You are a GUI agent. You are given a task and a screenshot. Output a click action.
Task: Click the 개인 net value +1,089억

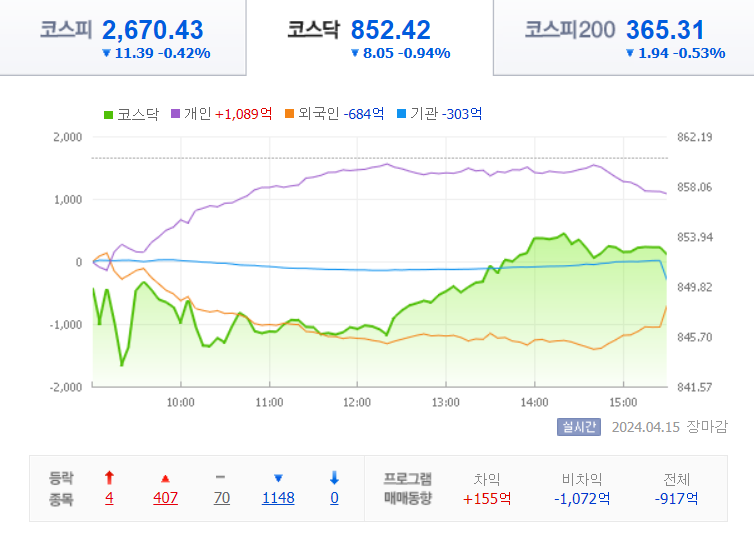(x=243, y=113)
